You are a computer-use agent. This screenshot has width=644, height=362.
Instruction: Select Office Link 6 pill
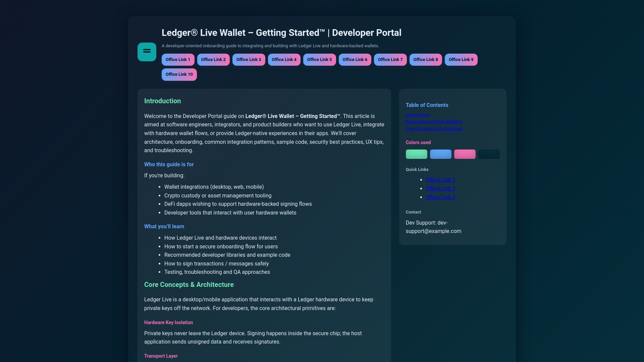pos(355,60)
